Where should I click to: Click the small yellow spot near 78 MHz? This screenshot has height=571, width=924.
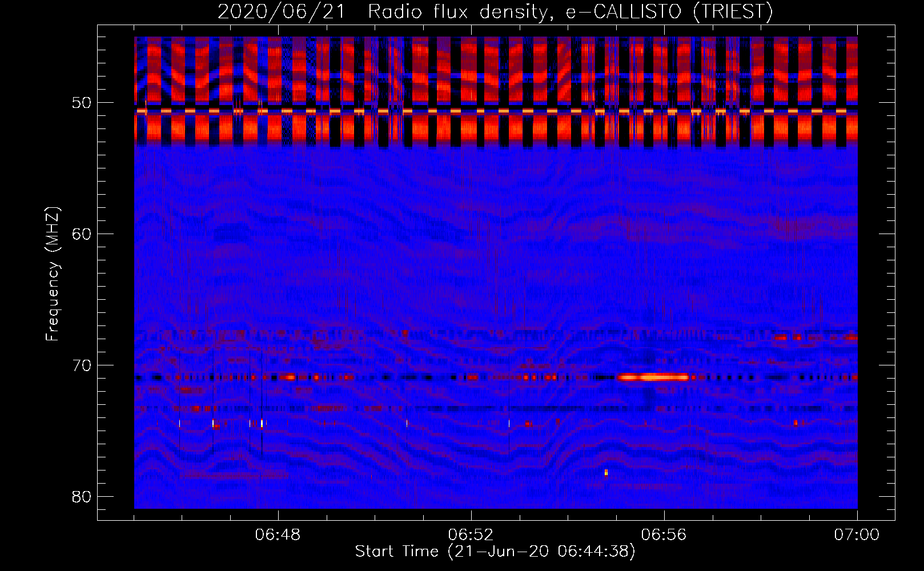(606, 472)
